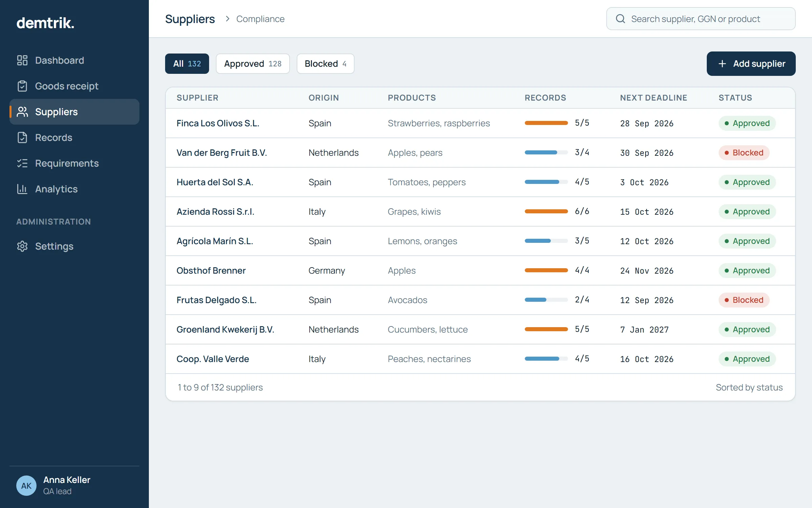Click the search supplier, GGN or product field
Screen dimensions: 812x508
701,19
